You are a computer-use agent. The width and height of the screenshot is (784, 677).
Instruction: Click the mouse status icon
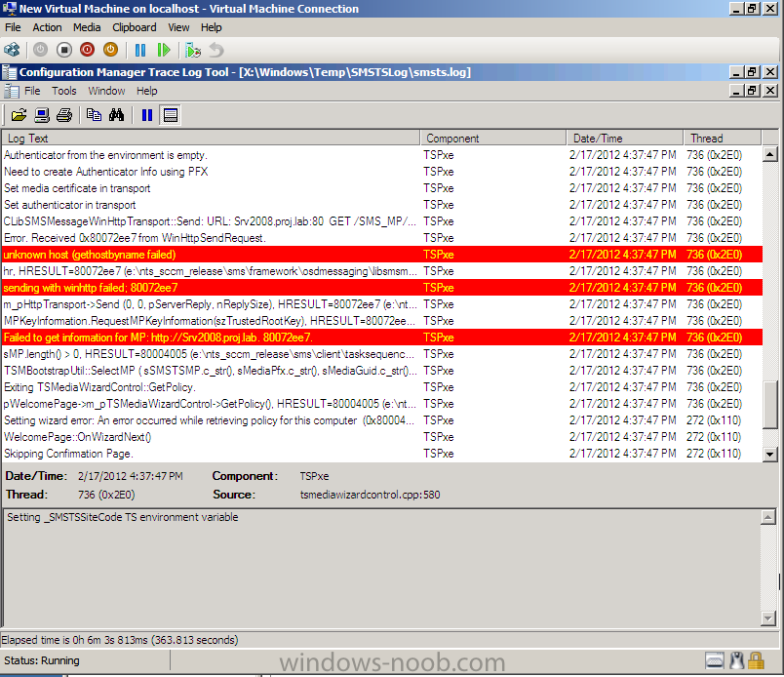pyautogui.click(x=736, y=661)
